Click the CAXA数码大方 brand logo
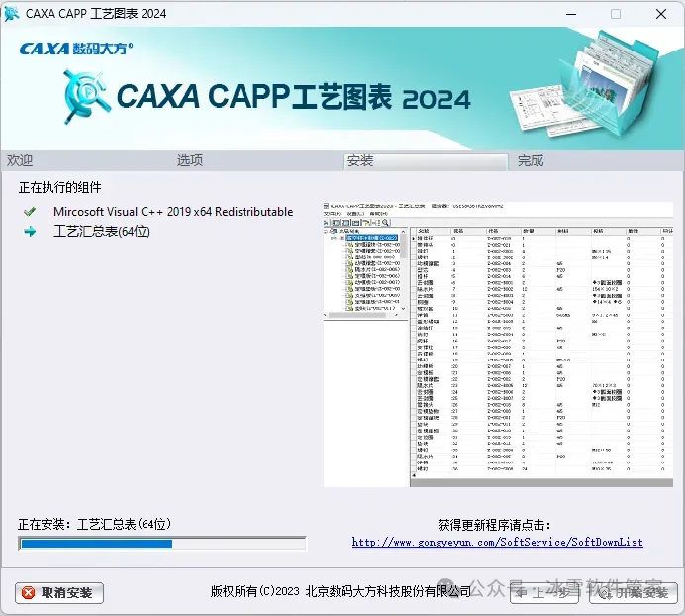 point(76,49)
